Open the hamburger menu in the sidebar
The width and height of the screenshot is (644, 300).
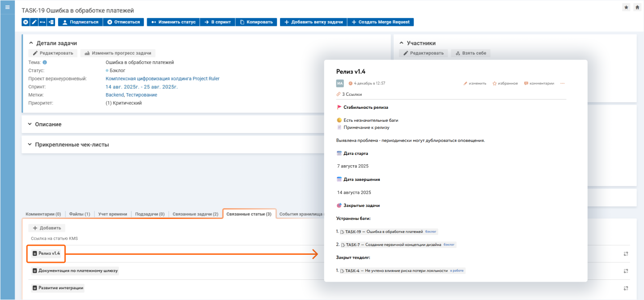pos(7,7)
